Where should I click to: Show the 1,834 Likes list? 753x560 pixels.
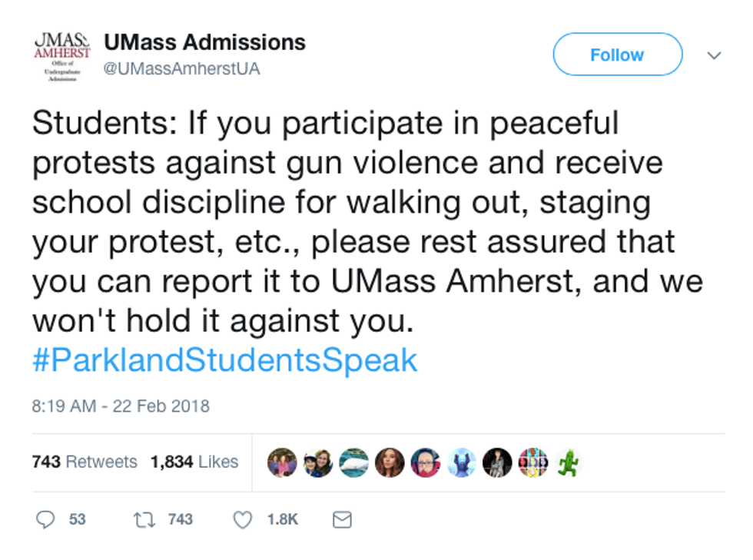194,462
